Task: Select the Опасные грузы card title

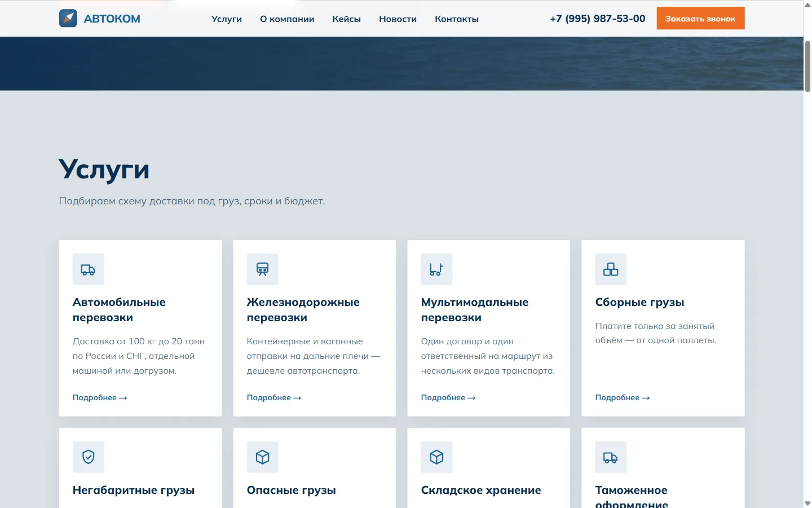Action: point(292,490)
